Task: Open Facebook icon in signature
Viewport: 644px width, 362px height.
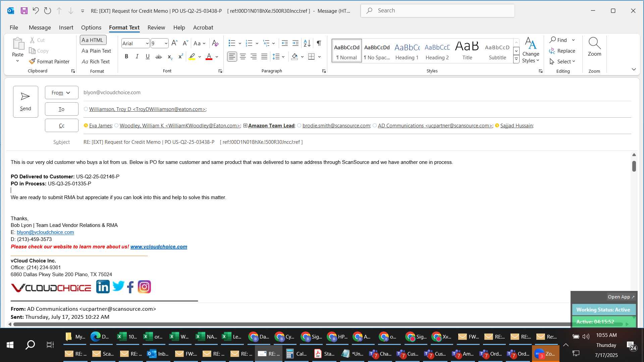Action: 130,287
